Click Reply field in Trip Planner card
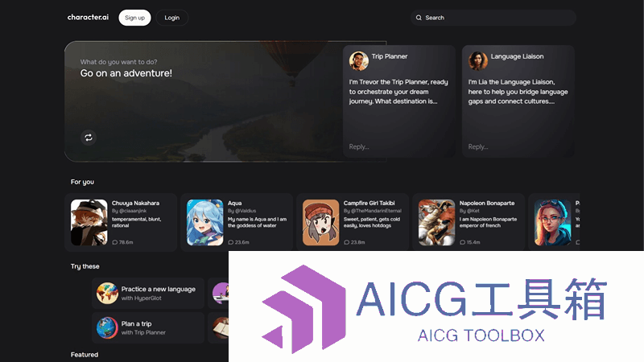The width and height of the screenshot is (644, 362). click(x=359, y=146)
